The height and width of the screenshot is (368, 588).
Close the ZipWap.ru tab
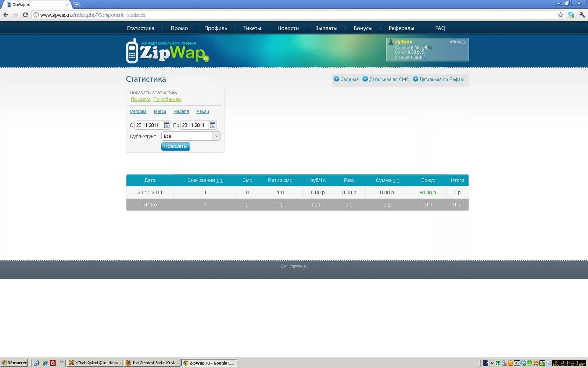(x=67, y=4)
